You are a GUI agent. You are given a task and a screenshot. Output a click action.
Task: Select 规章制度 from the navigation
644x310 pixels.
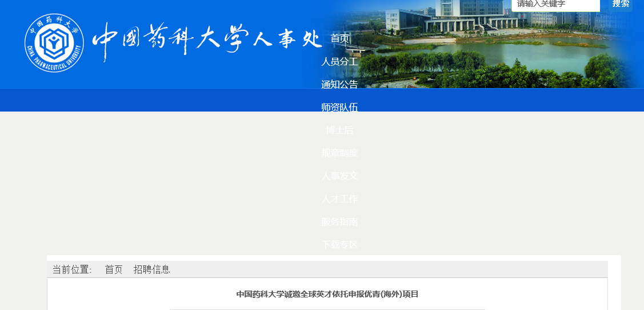click(339, 153)
